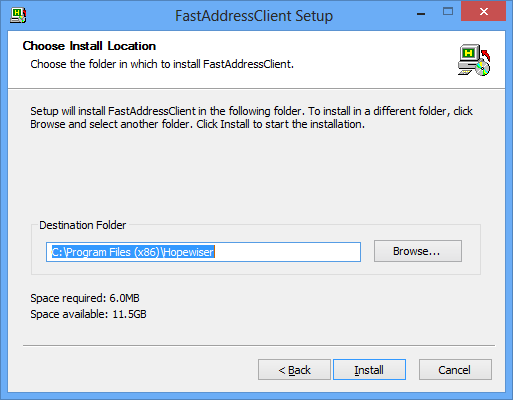Click the FastAddressClient title bar app icon

pos(18,15)
